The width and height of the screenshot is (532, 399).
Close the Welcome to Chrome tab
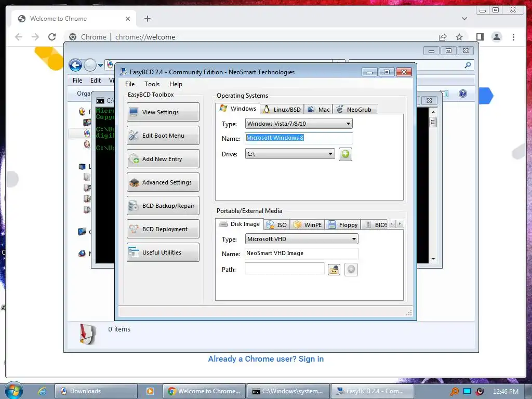pos(128,19)
